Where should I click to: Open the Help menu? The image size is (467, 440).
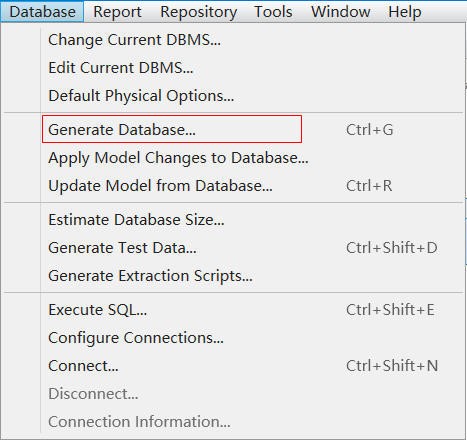[405, 12]
